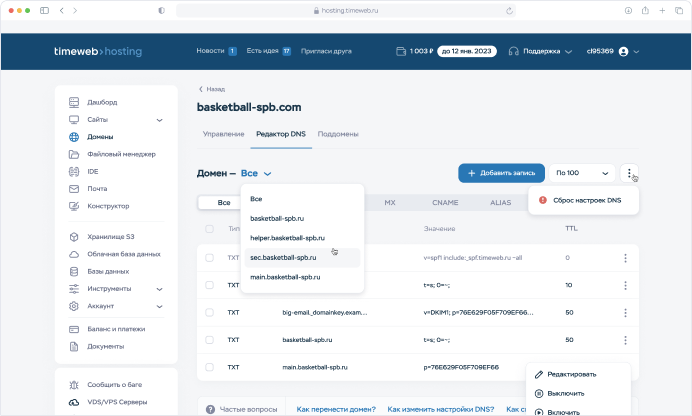
Task: Expand the Account submenu chevron
Action: (159, 307)
